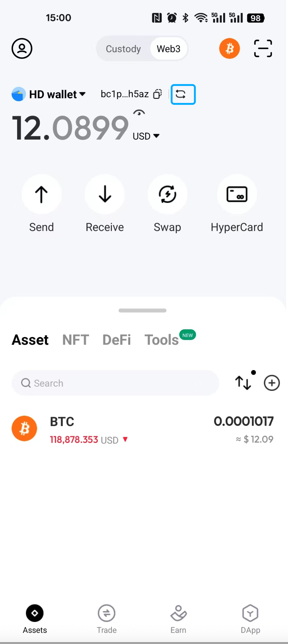The image size is (288, 644).
Task: Tap the QR scan icon
Action: [x=263, y=48]
